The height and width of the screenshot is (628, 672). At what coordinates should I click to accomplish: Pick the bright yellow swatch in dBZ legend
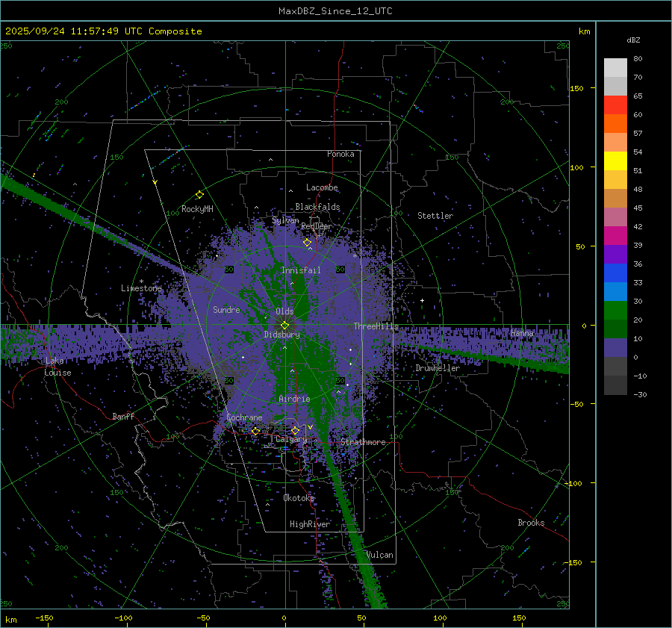[615, 161]
